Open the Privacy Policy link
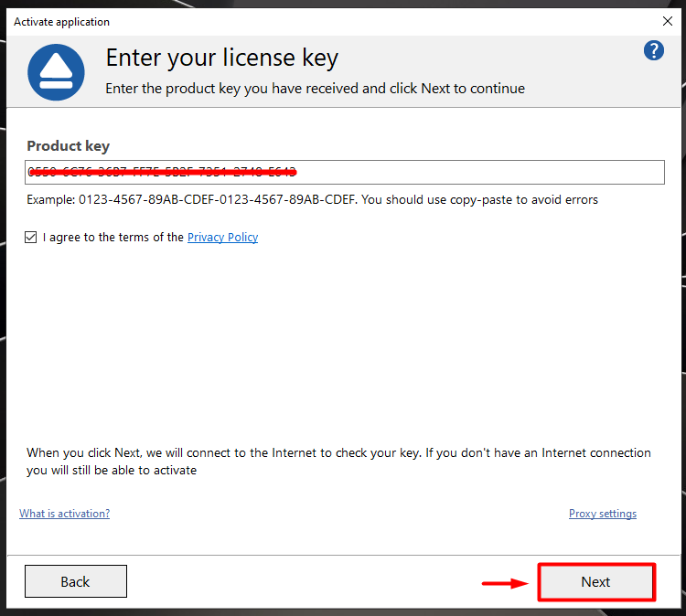 [222, 238]
